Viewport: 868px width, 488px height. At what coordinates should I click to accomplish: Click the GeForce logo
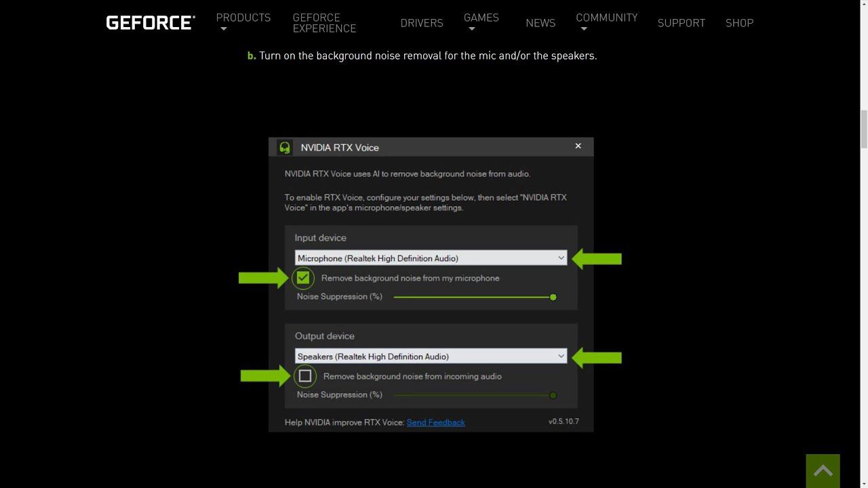tap(151, 22)
